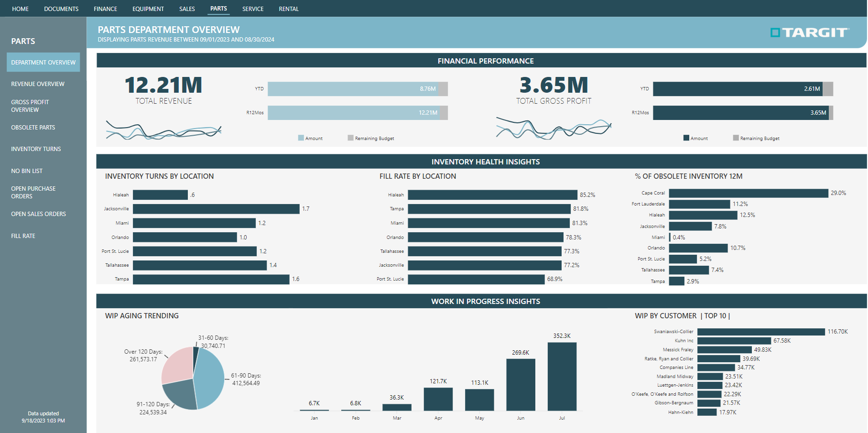This screenshot has width=868, height=433.
Task: View the No Bin List report
Action: coord(27,171)
